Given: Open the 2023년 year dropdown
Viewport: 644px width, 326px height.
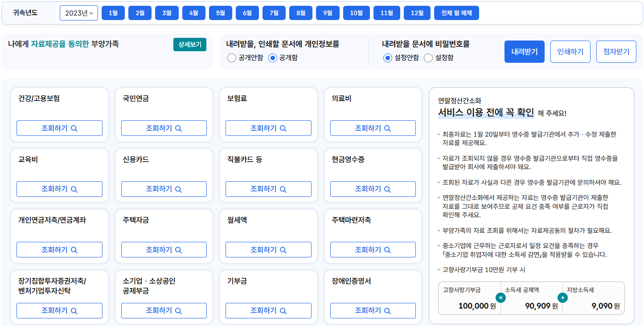Looking at the screenshot, I should [x=79, y=13].
